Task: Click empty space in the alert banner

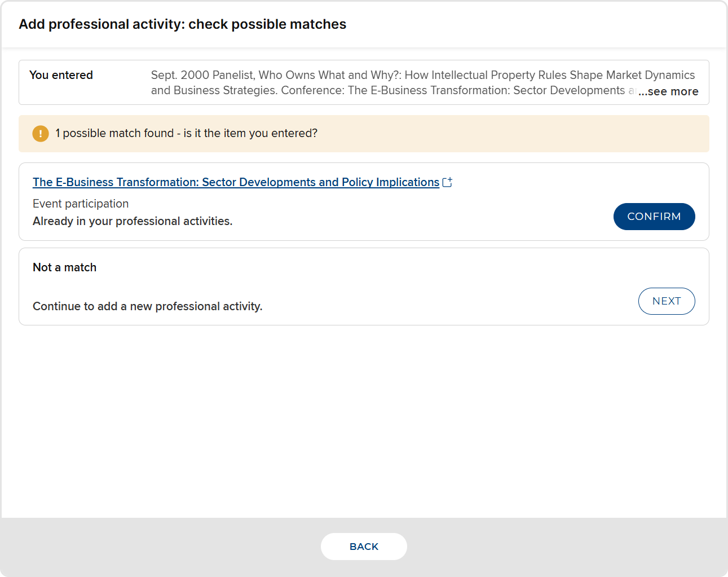Action: coord(508,134)
